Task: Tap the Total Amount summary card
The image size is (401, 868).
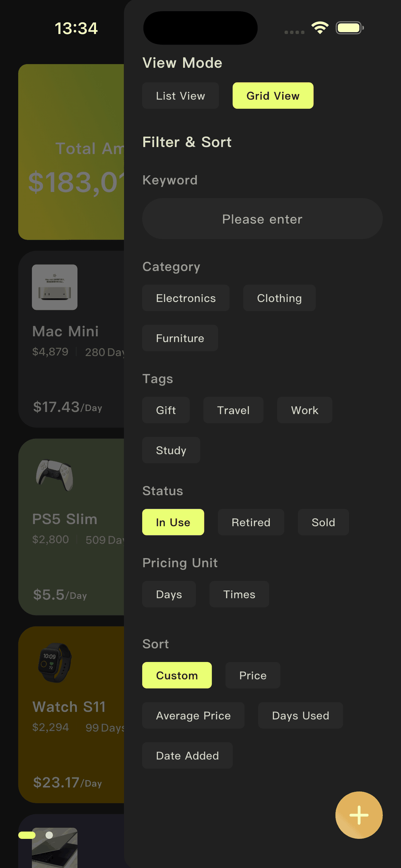Action: pos(71,152)
